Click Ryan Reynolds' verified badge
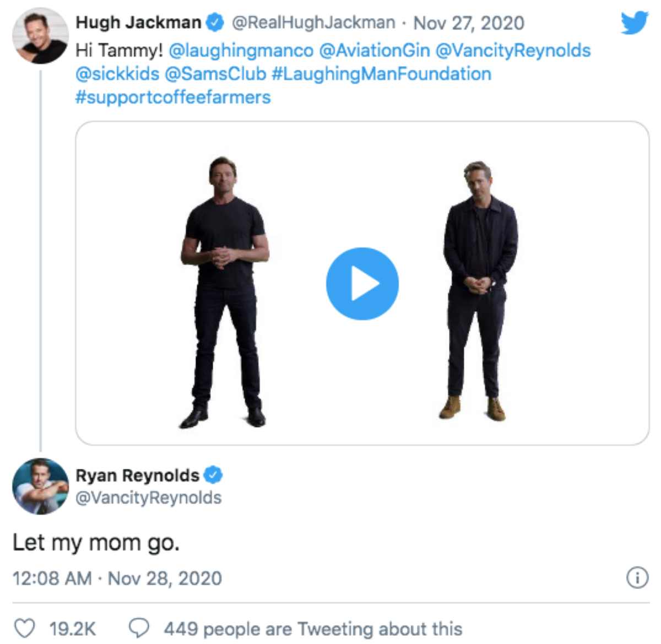The width and height of the screenshot is (661, 644). (x=213, y=475)
